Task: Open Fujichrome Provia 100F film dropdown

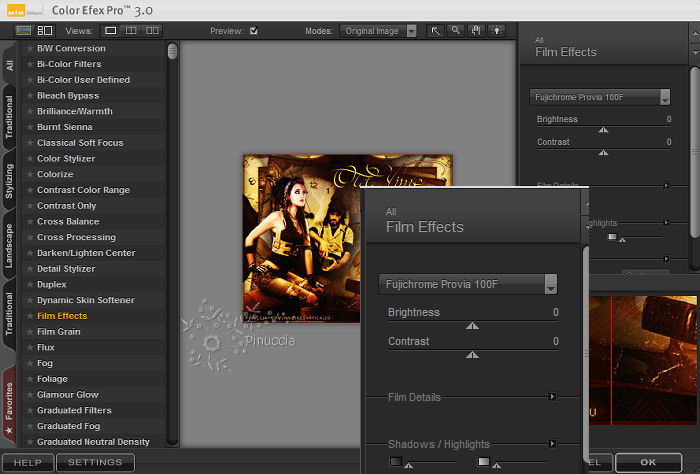Action: pyautogui.click(x=468, y=284)
